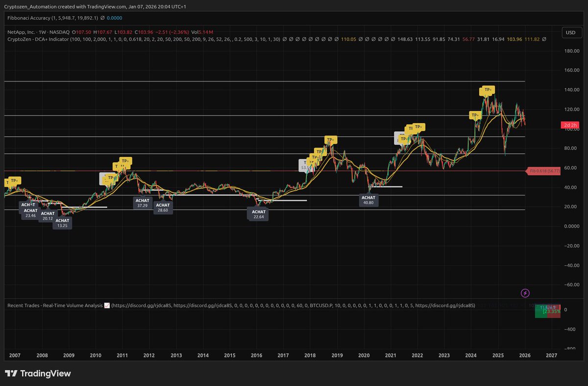Select the red Fib 0.618 horizontal line
This screenshot has height=386, width=588.
[x=265, y=171]
